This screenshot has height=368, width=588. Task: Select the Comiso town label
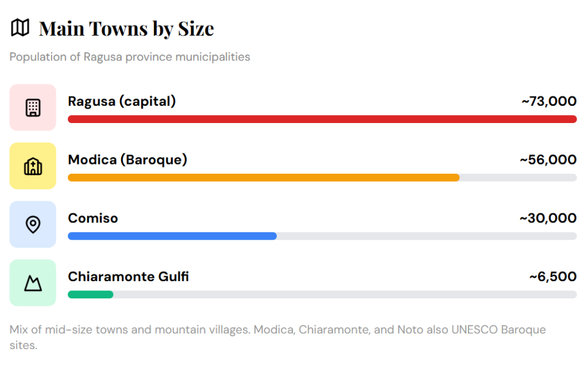[x=93, y=218]
